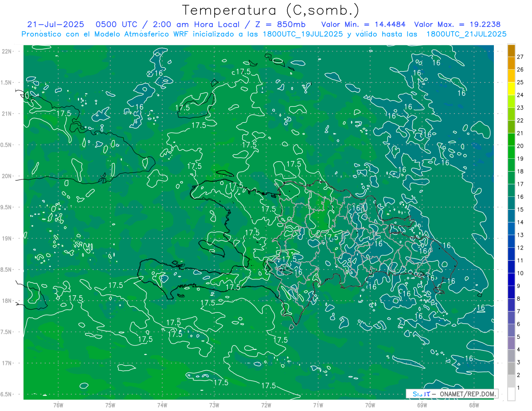Click the "68W" longitude axis label

click(x=473, y=405)
